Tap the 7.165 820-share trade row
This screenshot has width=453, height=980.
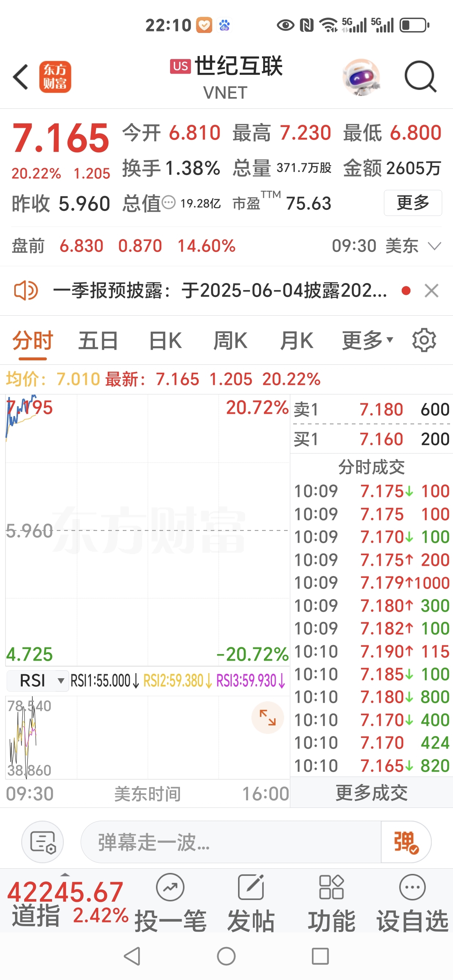372,765
